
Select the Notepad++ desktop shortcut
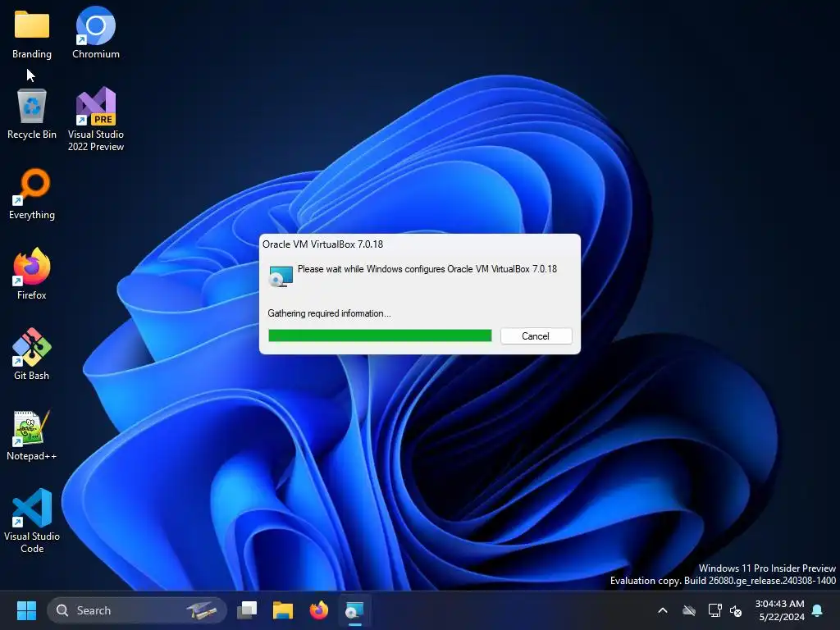[32, 435]
